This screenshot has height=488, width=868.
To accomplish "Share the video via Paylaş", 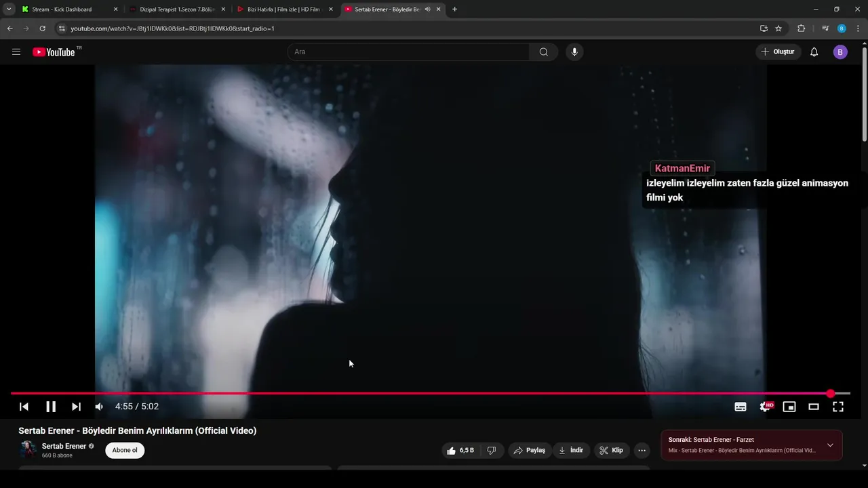I will click(x=530, y=450).
